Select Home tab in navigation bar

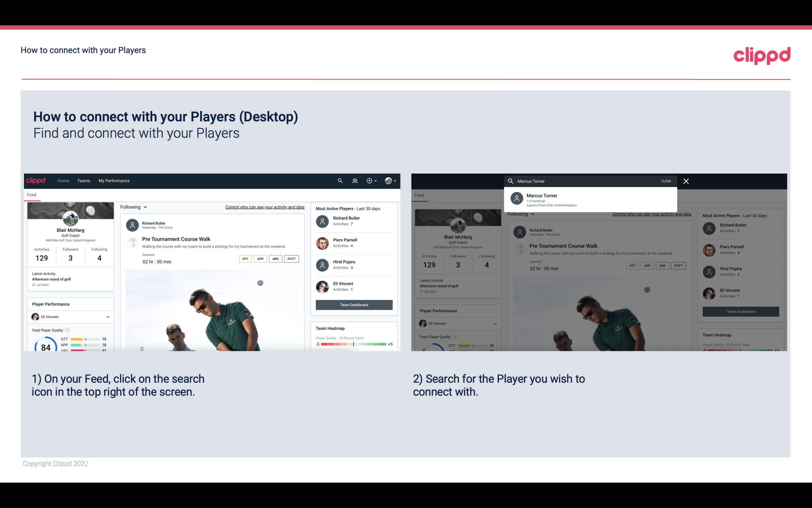(x=63, y=180)
